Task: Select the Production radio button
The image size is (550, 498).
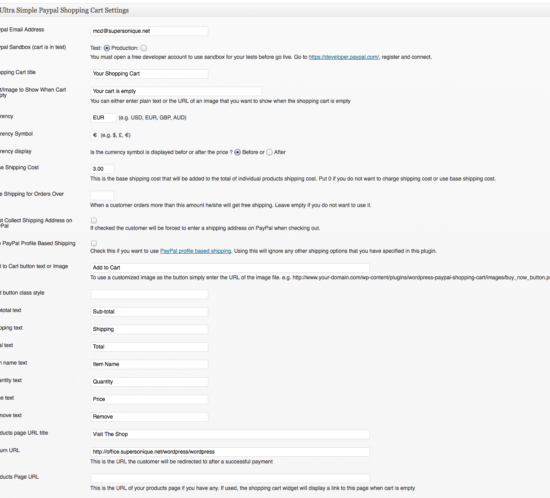Action: pos(143,48)
